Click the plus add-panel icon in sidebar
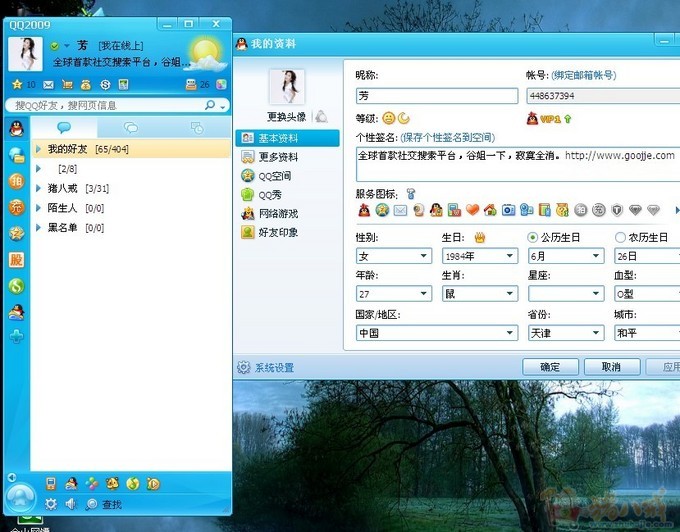Viewport: 680px width, 532px height. [16, 336]
